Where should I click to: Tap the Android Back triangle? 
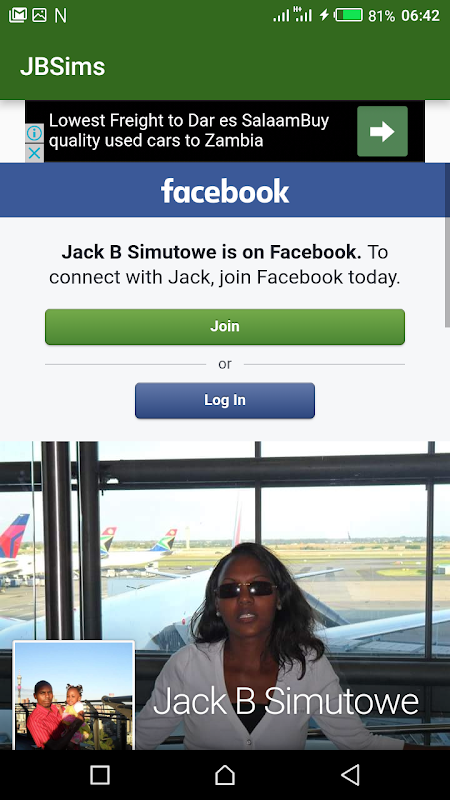351,775
